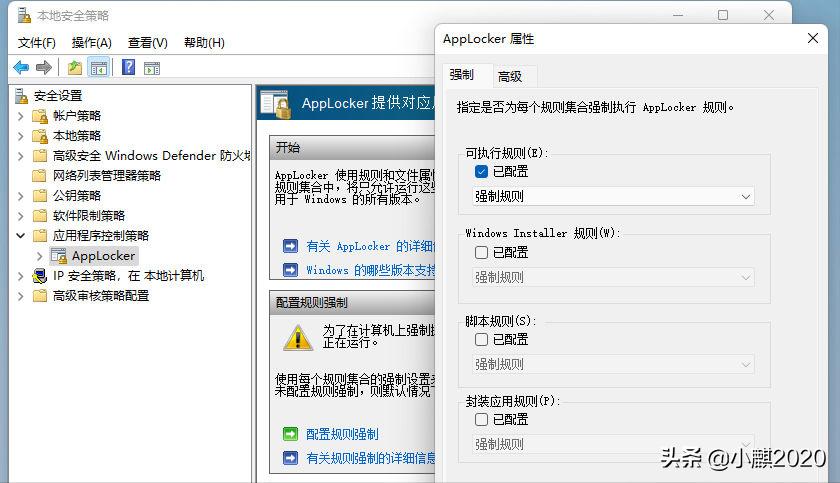
Task: Collapse the 应用程序控制策略 tree node
Action: coord(20,236)
